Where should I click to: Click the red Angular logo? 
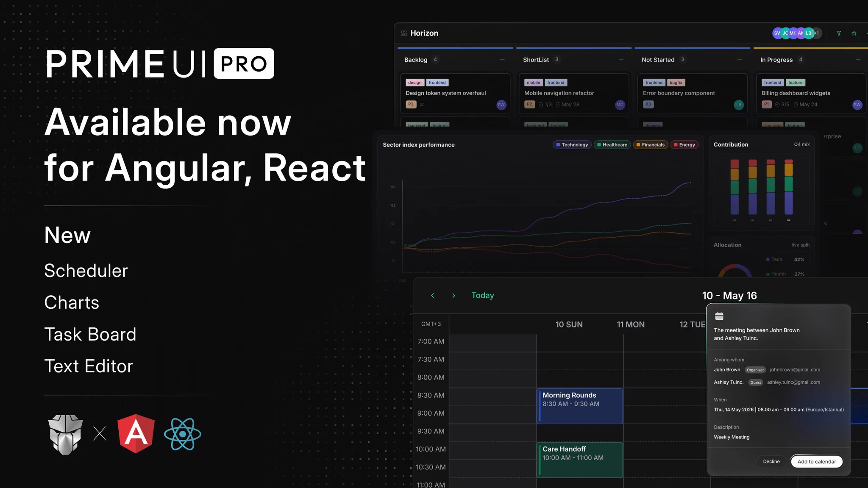(x=136, y=434)
